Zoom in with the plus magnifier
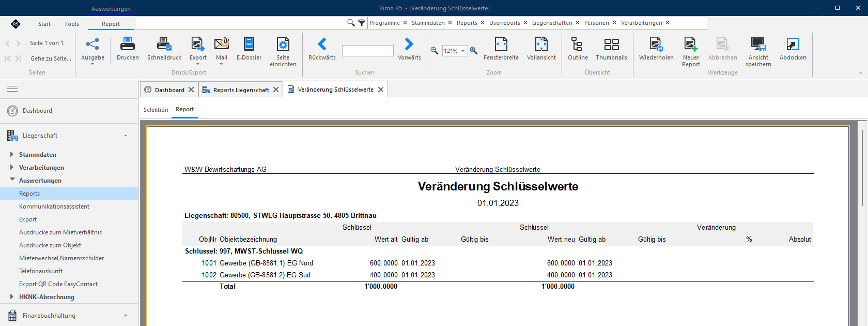The height and width of the screenshot is (326, 868). [x=474, y=51]
